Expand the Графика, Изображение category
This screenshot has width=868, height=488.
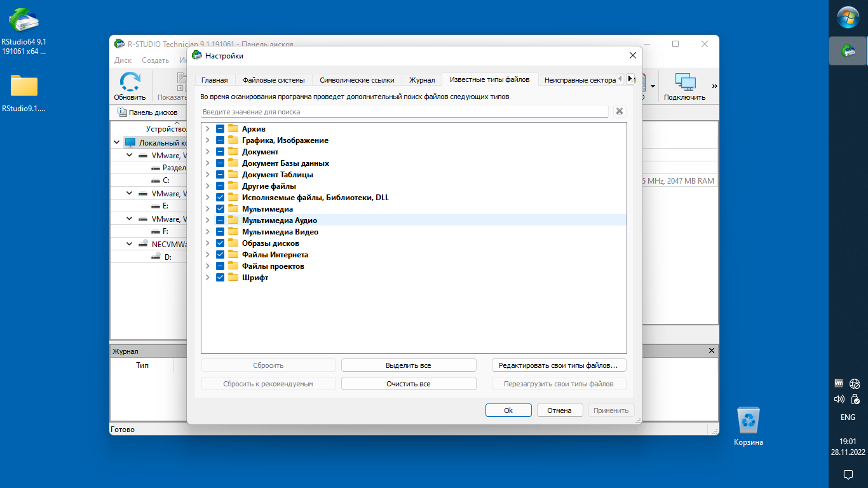click(x=207, y=140)
